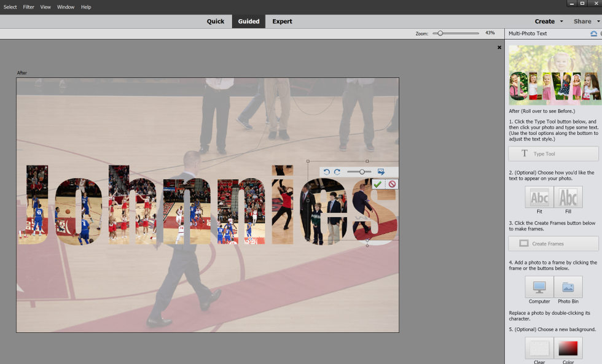Screen dimensions: 602x364
Task: Add photo from Computer
Action: [x=539, y=287]
